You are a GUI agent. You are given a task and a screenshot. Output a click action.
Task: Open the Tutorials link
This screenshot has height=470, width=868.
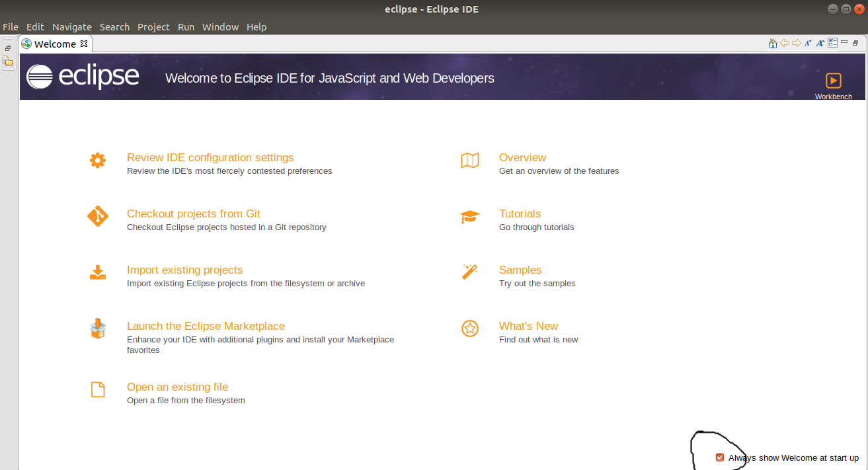click(x=520, y=214)
